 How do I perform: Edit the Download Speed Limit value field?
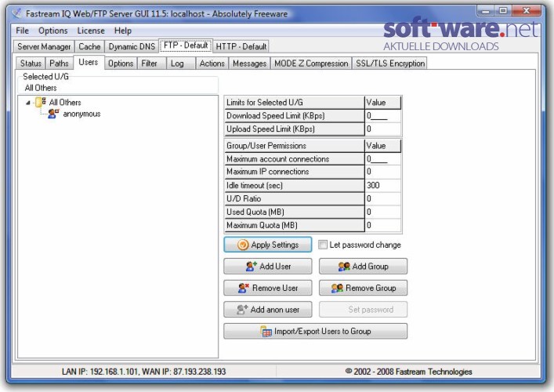click(383, 115)
